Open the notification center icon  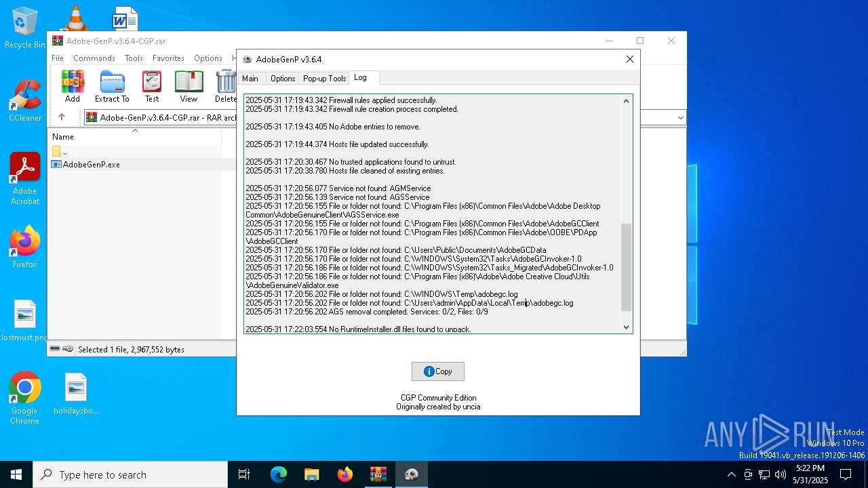click(846, 474)
